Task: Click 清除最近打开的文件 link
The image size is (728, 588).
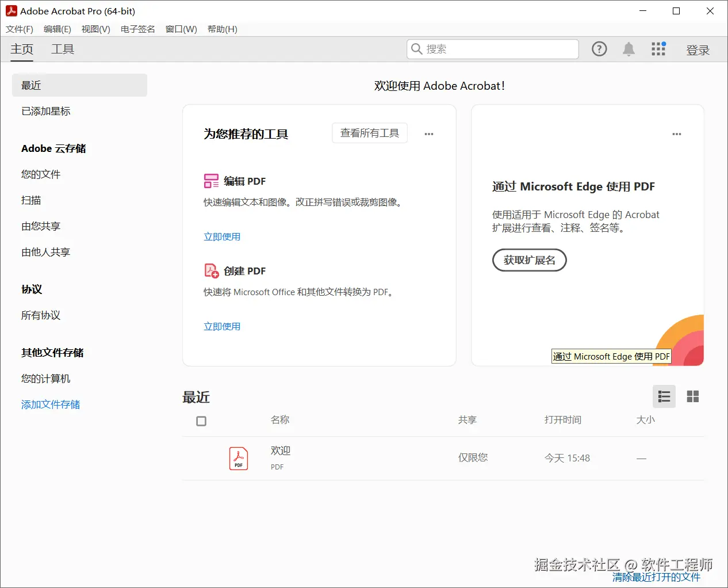Action: tap(656, 577)
